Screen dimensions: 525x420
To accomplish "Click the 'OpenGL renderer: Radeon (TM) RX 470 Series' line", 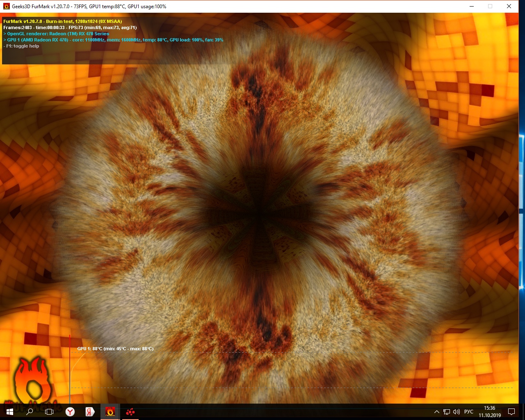I will [56, 34].
